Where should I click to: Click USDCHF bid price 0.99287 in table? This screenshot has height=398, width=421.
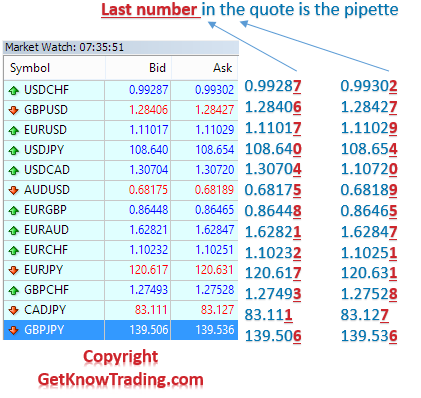point(148,90)
